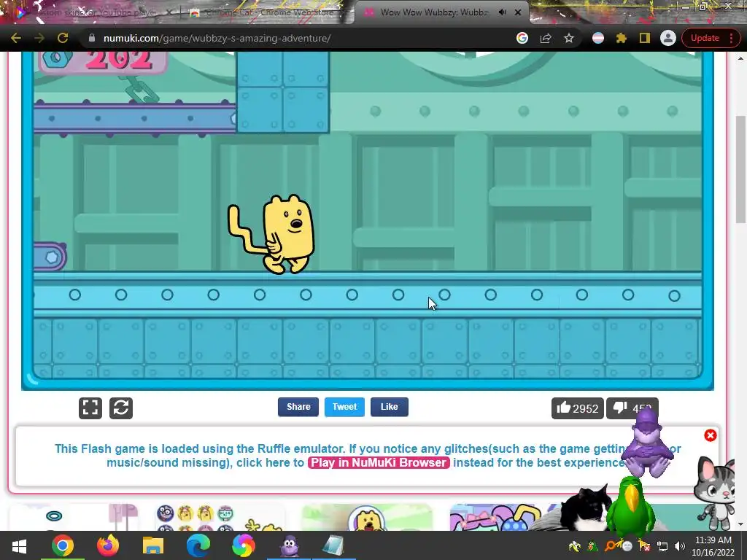Viewport: 747px width, 560px height.
Task: Click the sleeping moon face tray icon
Action: 627,546
